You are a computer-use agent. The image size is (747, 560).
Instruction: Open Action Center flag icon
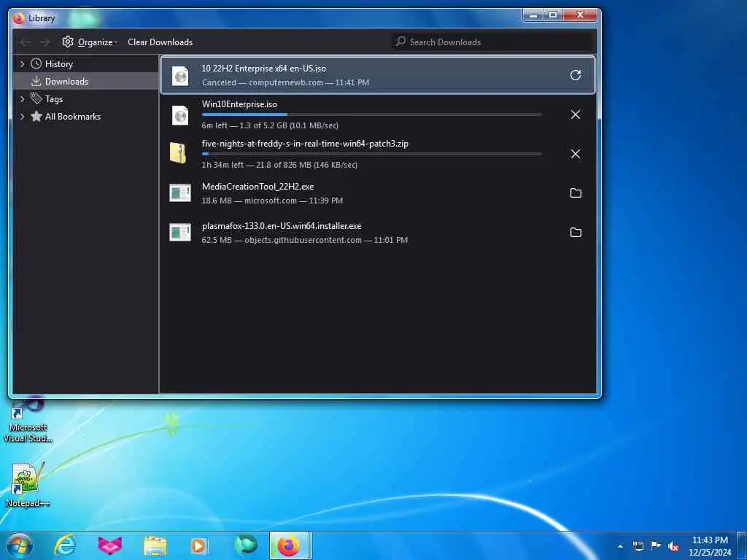(x=656, y=545)
